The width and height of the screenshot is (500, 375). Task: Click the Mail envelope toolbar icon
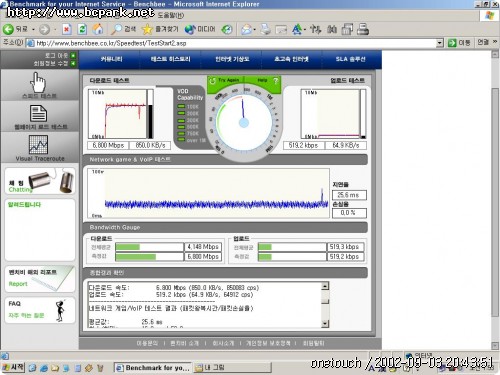(x=246, y=29)
